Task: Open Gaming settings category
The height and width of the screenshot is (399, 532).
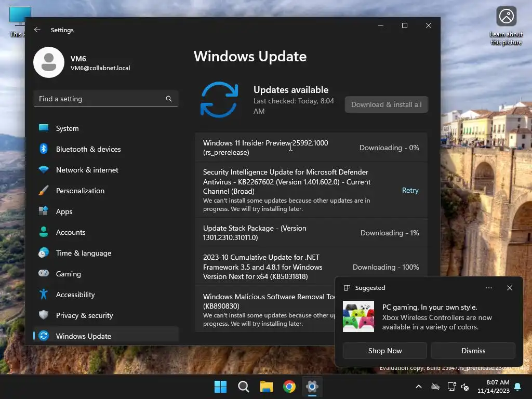Action: point(106,273)
